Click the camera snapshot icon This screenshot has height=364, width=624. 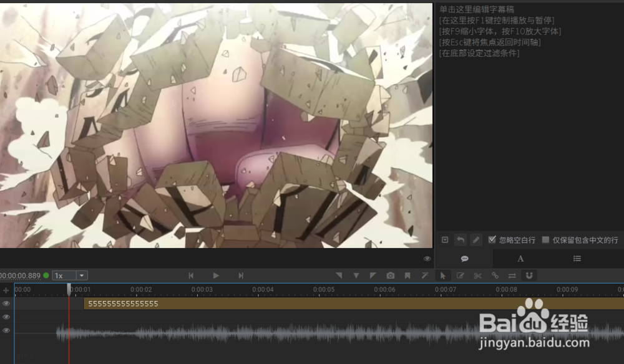coord(391,275)
